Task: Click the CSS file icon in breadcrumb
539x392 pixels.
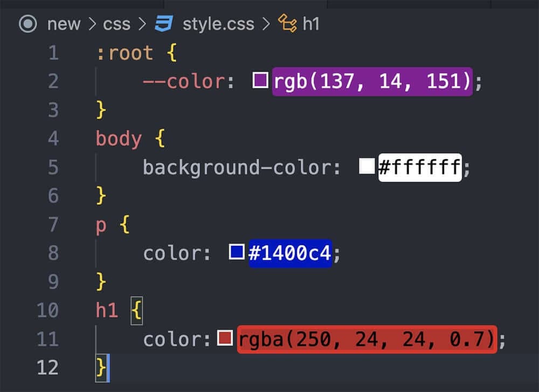Action: tap(163, 24)
